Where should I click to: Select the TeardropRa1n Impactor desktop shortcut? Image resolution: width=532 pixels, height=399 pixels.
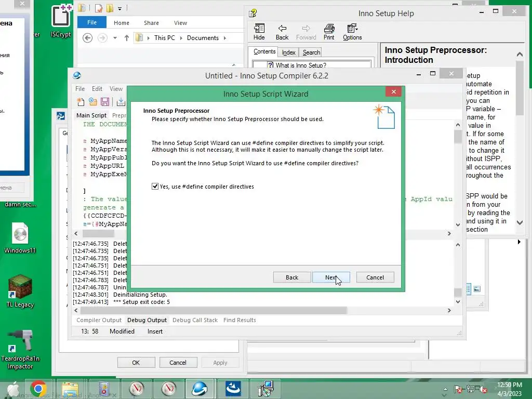click(20, 350)
